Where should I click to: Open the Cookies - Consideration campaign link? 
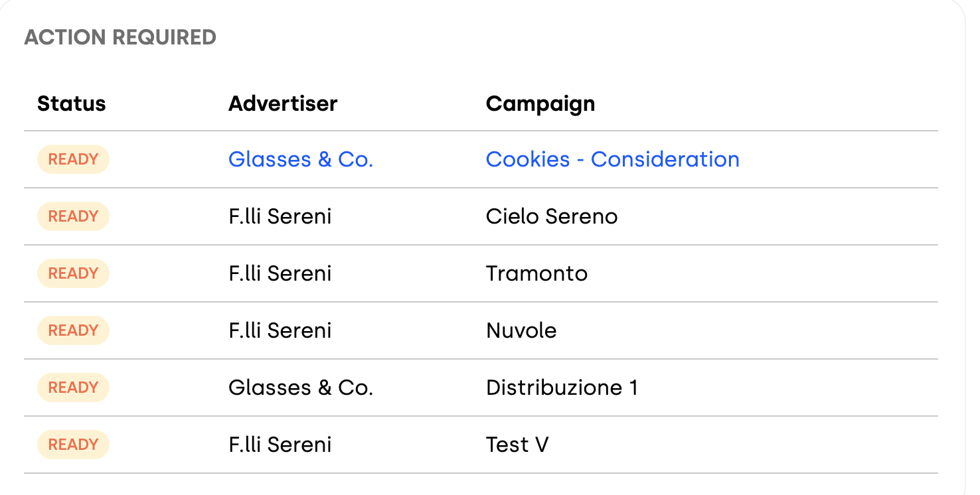point(612,159)
